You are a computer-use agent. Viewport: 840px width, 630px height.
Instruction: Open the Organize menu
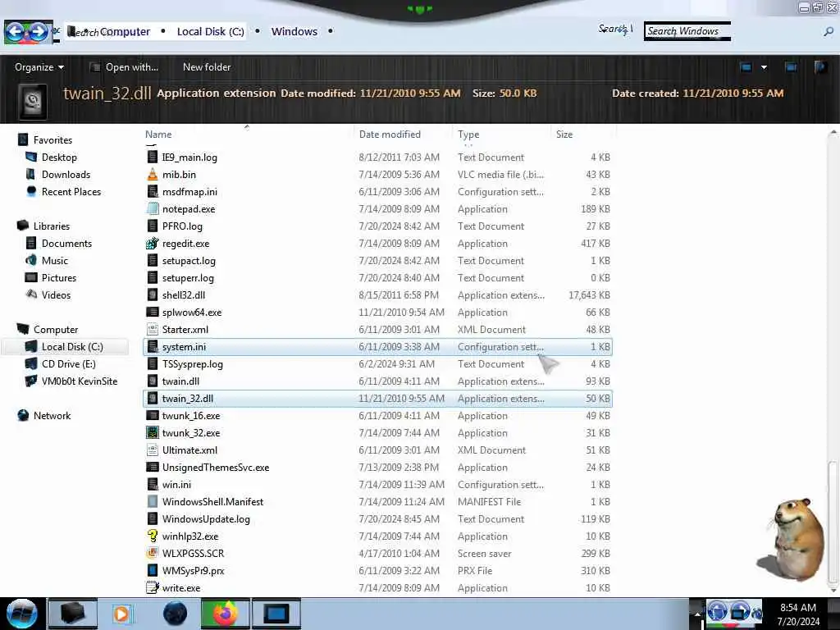pyautogui.click(x=39, y=67)
